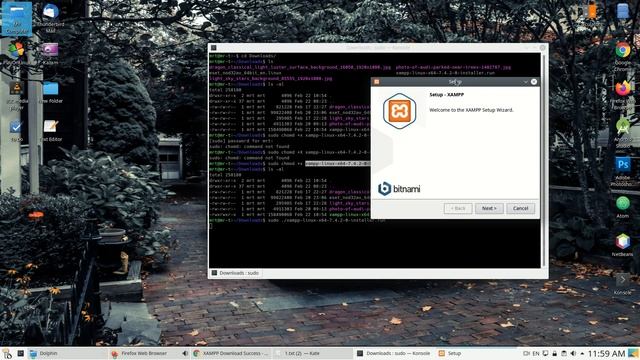The height and width of the screenshot is (360, 640).
Task: Click the XAMPP logo in the Setup wizard
Action: point(399,111)
